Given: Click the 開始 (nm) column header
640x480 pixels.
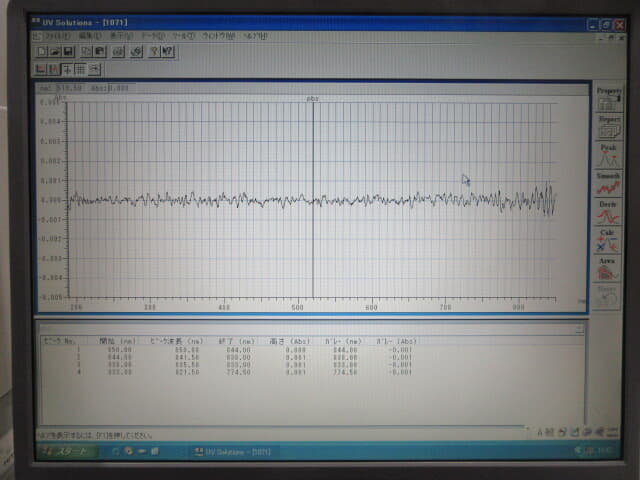Looking at the screenshot, I should point(118,341).
